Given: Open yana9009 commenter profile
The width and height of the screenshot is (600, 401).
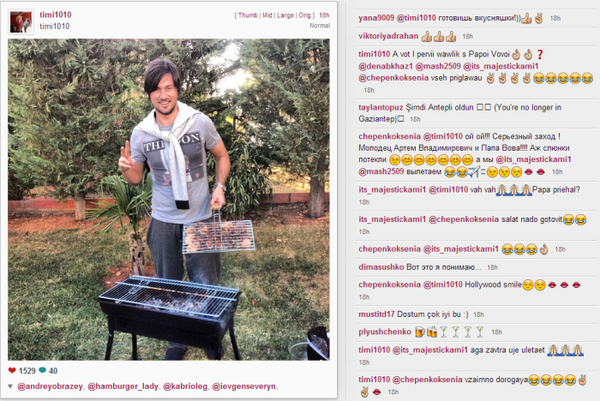Looking at the screenshot, I should click(x=376, y=18).
